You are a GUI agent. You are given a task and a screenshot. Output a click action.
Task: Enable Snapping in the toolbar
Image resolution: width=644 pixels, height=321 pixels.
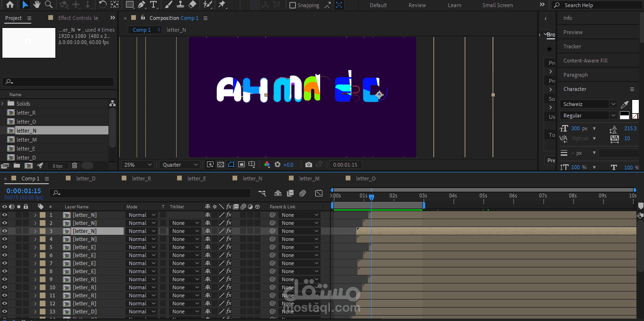292,5
